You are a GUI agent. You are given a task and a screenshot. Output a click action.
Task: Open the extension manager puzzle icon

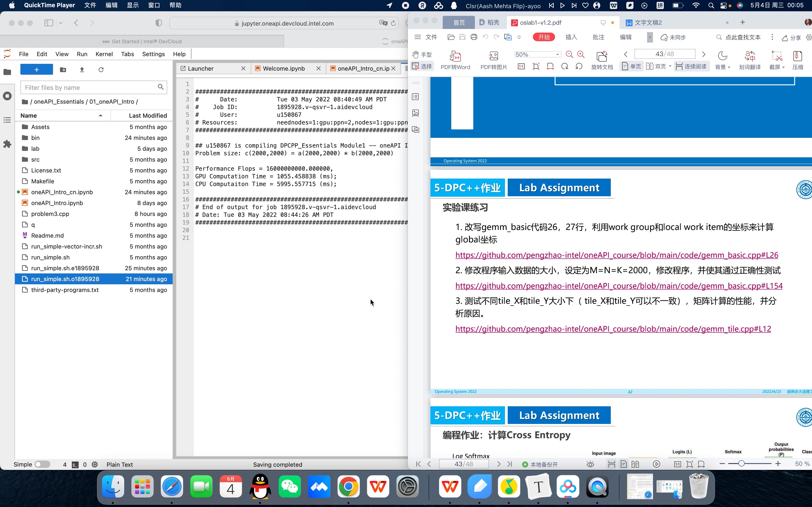click(x=7, y=144)
